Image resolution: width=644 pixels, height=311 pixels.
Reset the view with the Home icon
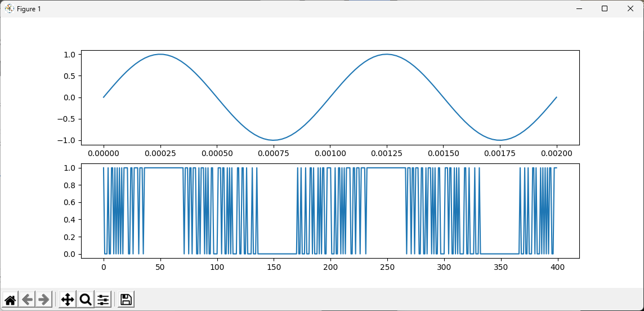(x=10, y=299)
